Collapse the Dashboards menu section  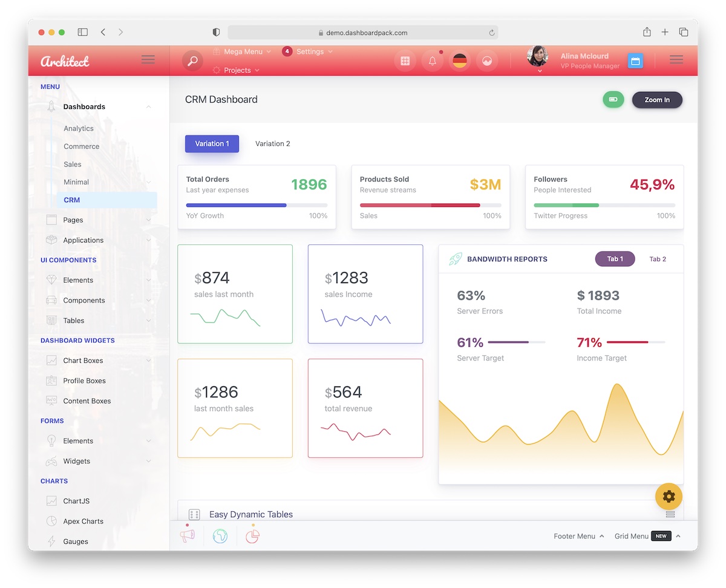coord(149,107)
